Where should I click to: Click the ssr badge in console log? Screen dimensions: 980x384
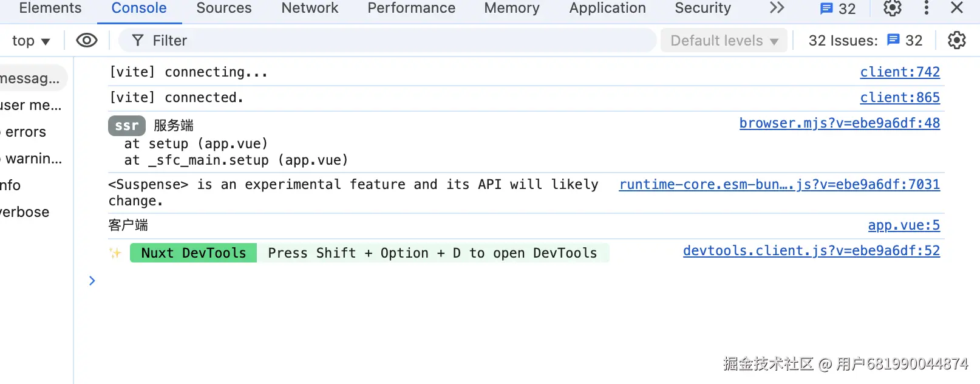pos(127,126)
